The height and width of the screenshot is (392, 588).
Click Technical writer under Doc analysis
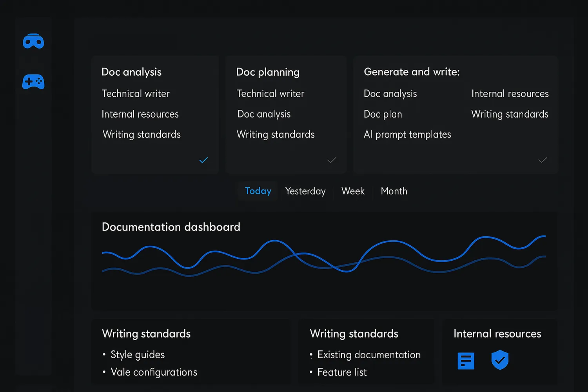point(136,94)
